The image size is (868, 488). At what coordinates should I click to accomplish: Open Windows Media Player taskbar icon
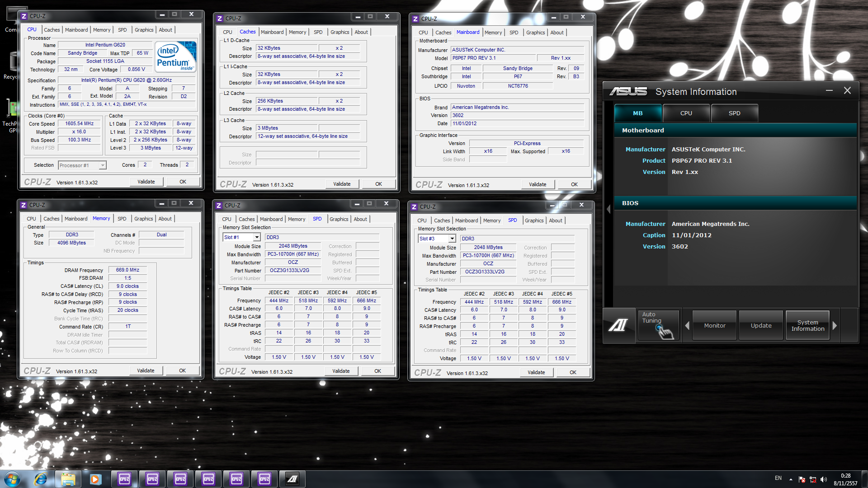click(95, 479)
